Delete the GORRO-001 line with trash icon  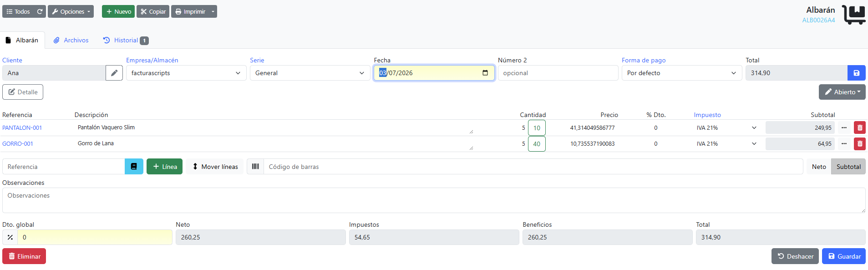[x=859, y=144]
